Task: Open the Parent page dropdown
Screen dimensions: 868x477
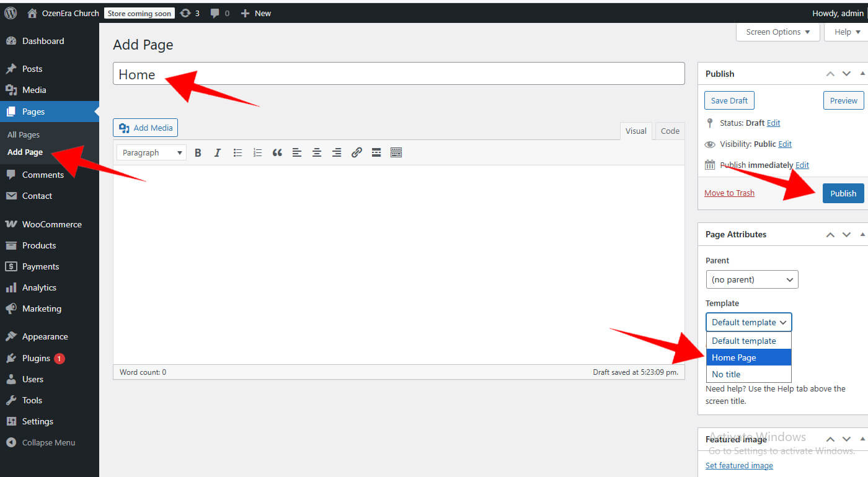Action: click(x=751, y=279)
